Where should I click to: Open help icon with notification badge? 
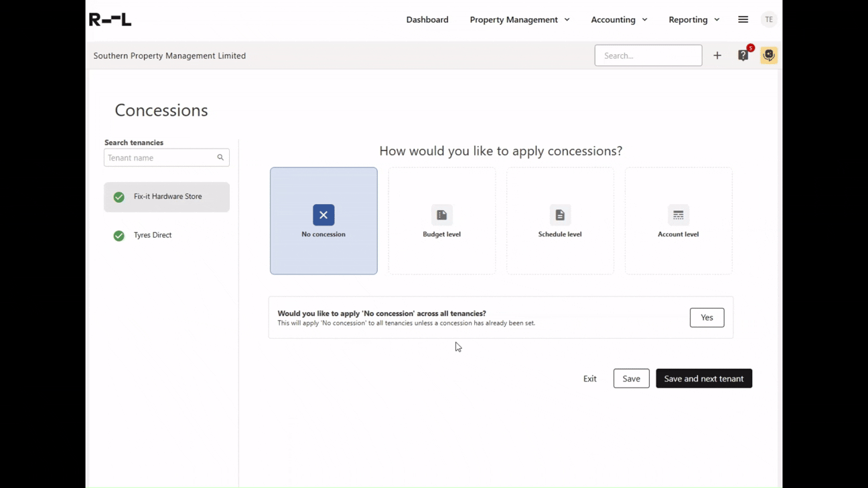(743, 56)
